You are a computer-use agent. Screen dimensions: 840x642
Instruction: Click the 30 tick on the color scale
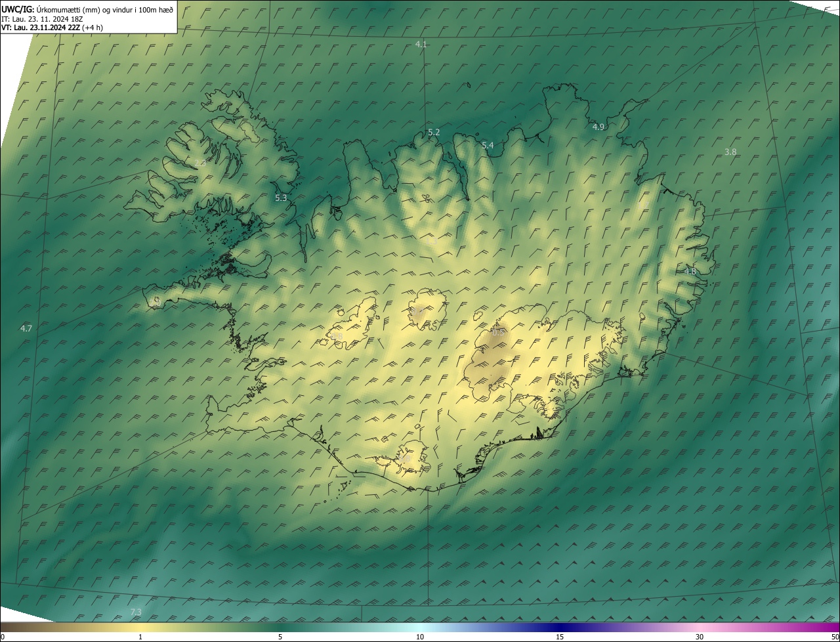[700, 637]
